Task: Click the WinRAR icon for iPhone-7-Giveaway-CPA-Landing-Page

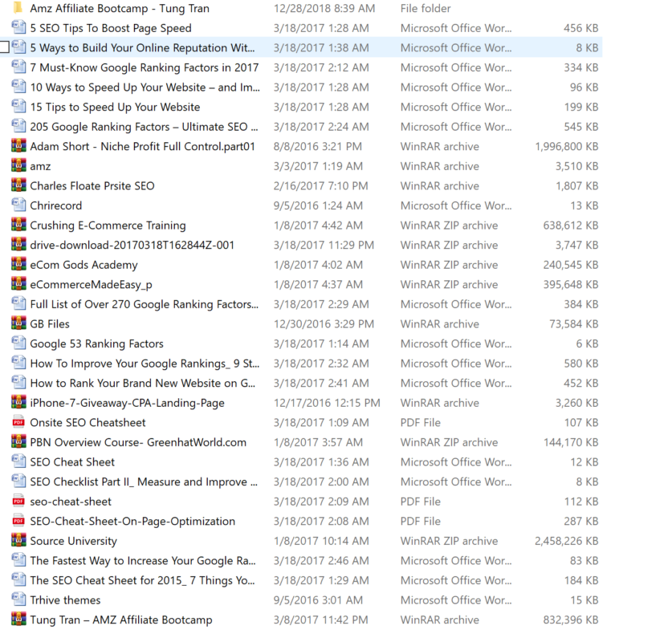Action: coord(18,402)
